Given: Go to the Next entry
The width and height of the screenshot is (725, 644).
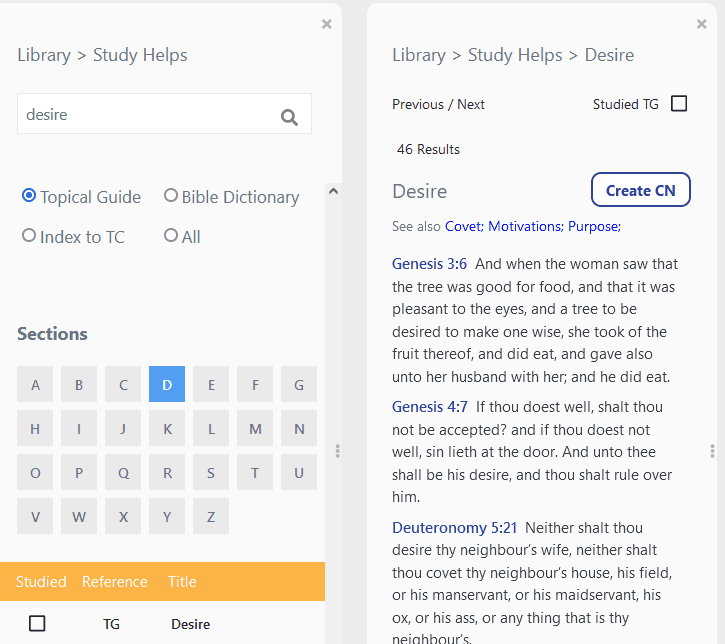Looking at the screenshot, I should click(x=471, y=104).
